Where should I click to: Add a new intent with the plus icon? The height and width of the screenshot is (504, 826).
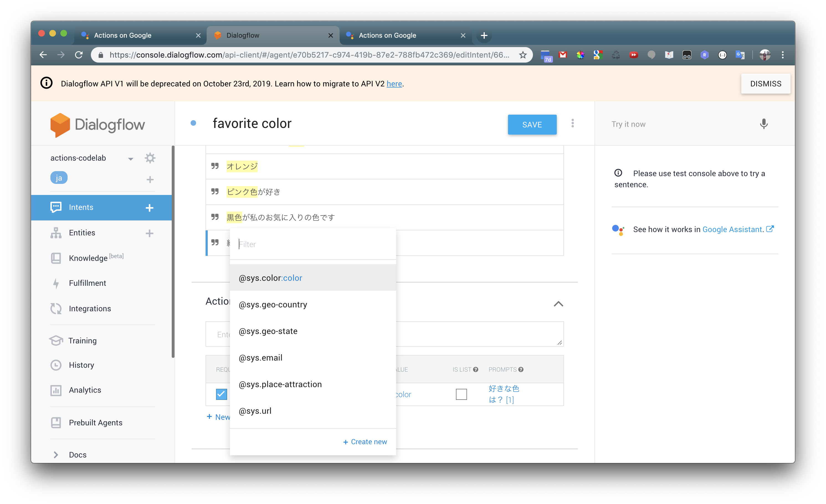click(x=150, y=208)
